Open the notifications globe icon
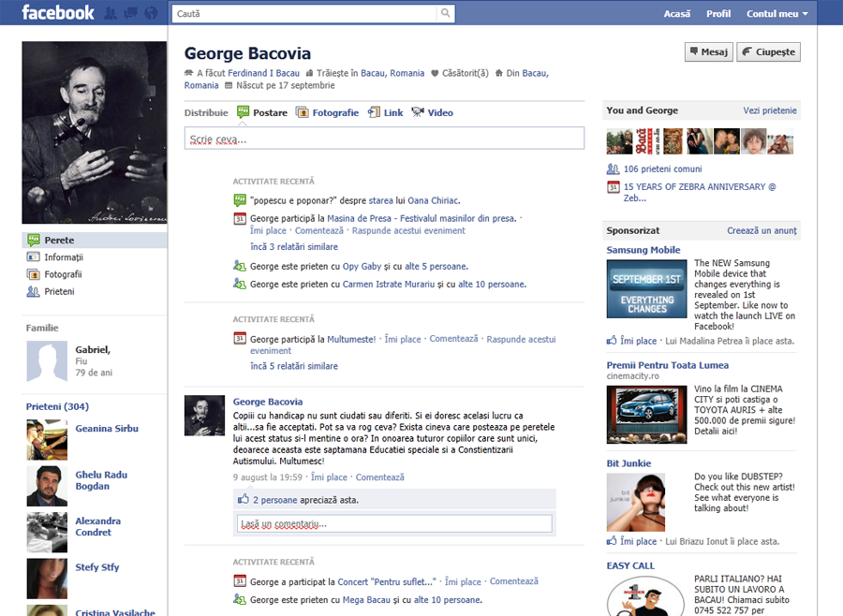This screenshot has width=843, height=616. click(151, 13)
